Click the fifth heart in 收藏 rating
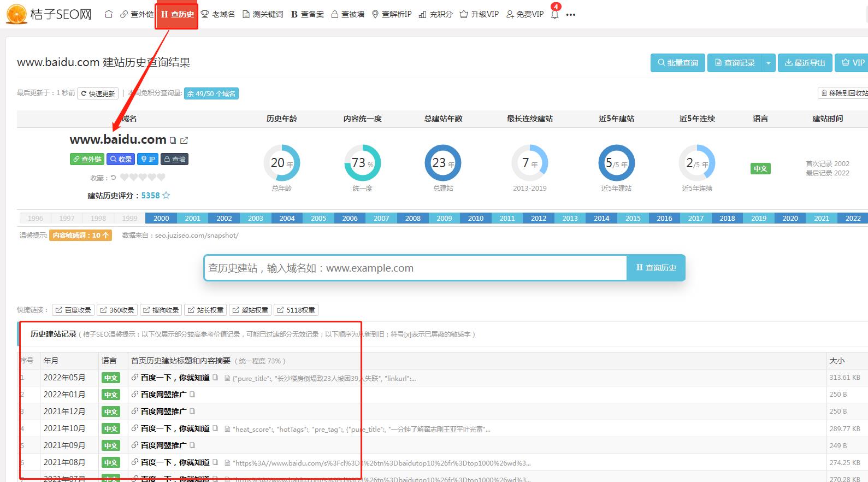 click(161, 177)
